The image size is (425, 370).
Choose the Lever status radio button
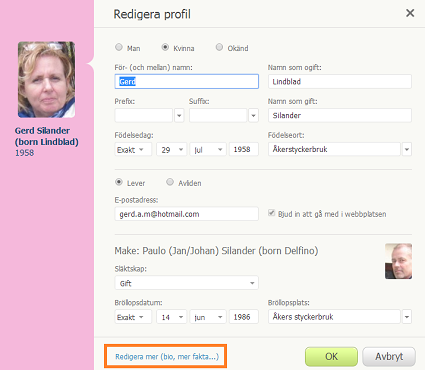pos(119,182)
